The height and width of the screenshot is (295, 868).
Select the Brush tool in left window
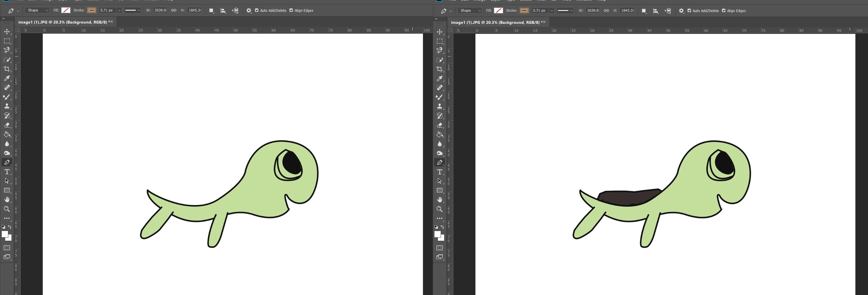7,97
